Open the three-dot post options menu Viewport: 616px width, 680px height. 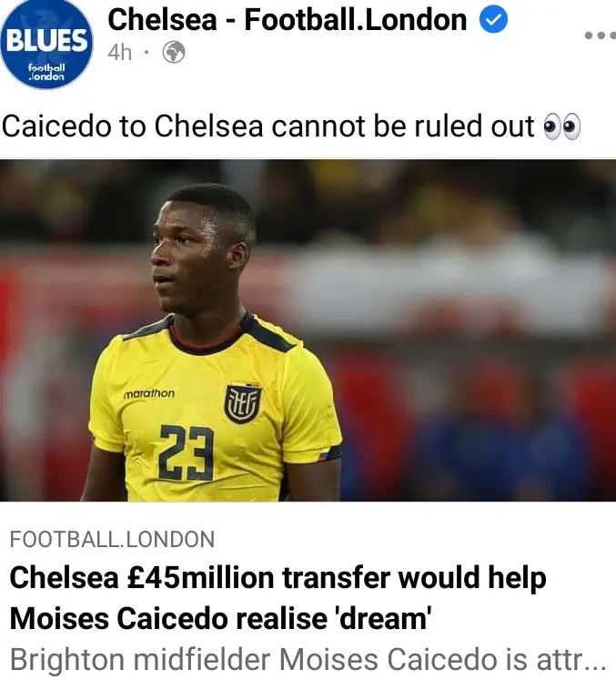(x=601, y=36)
